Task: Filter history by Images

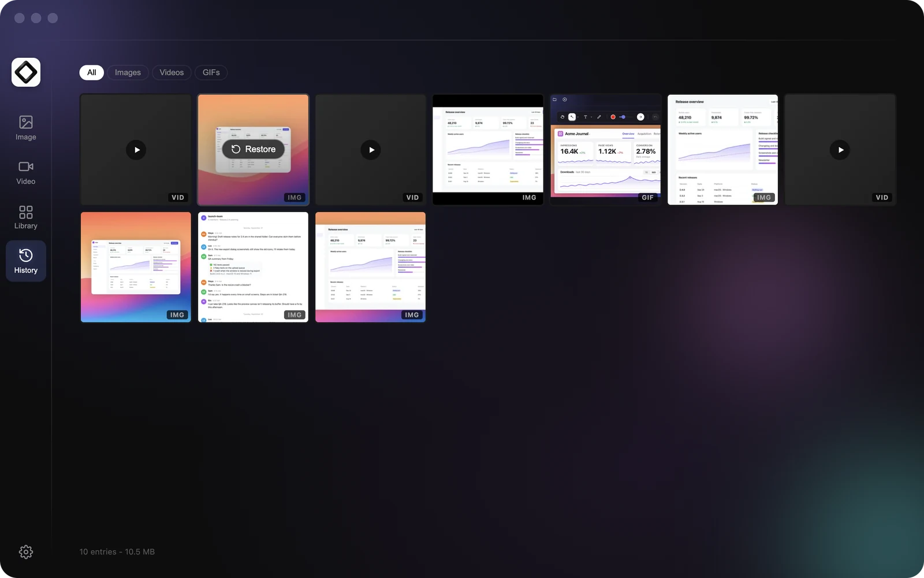Action: point(128,72)
